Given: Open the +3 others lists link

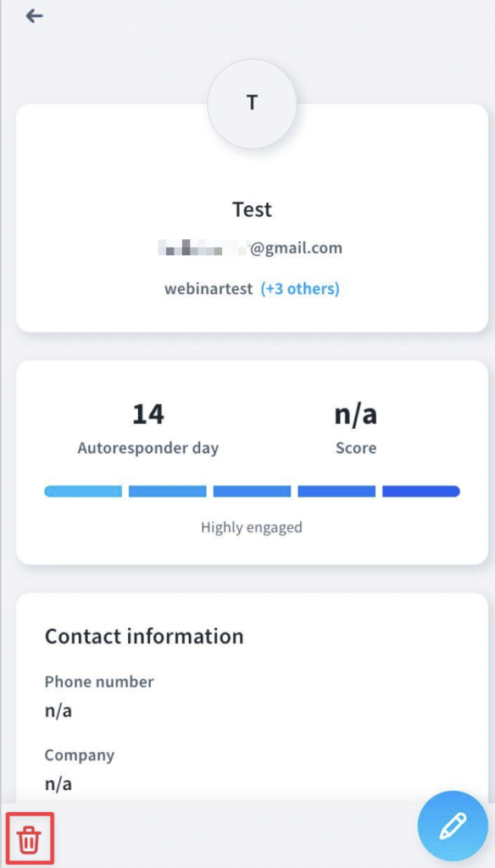Looking at the screenshot, I should (x=300, y=289).
